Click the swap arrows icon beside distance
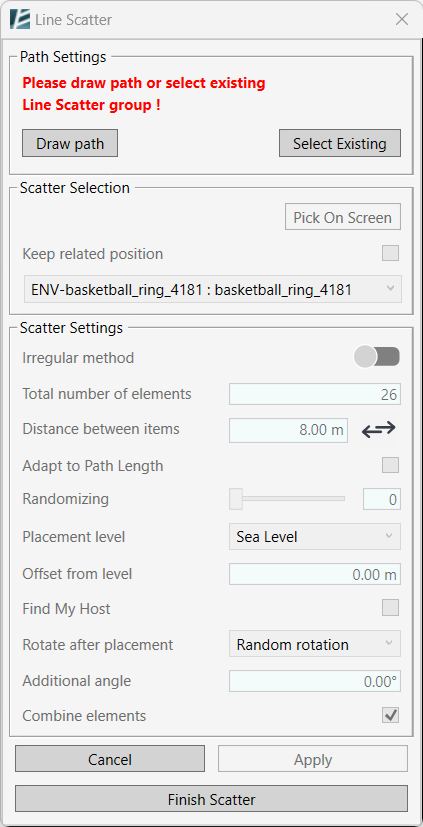This screenshot has height=827, width=423. click(x=378, y=430)
